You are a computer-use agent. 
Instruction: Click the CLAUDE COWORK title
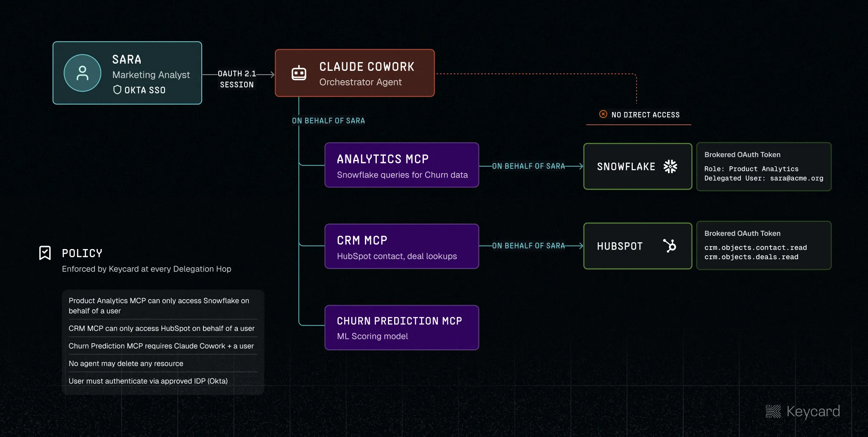tap(367, 67)
